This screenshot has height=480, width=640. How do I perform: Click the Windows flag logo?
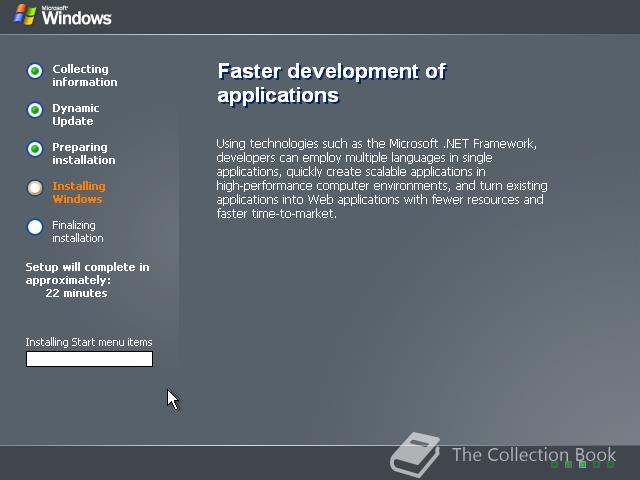(25, 15)
